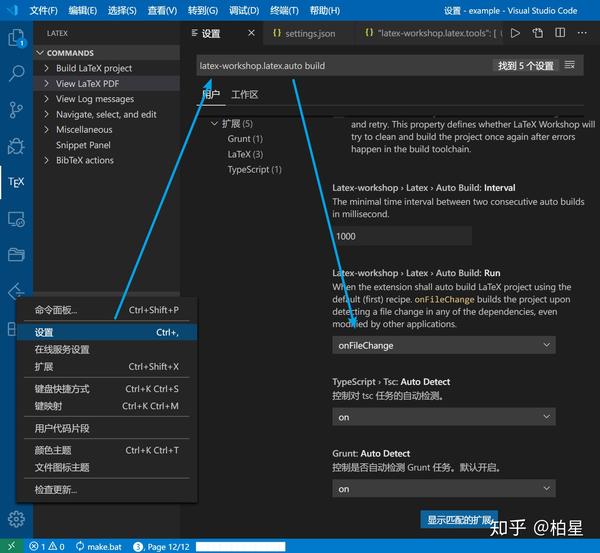Open the Project Manager folder icon
Image resolution: width=600 pixels, height=553 pixels.
(16, 254)
